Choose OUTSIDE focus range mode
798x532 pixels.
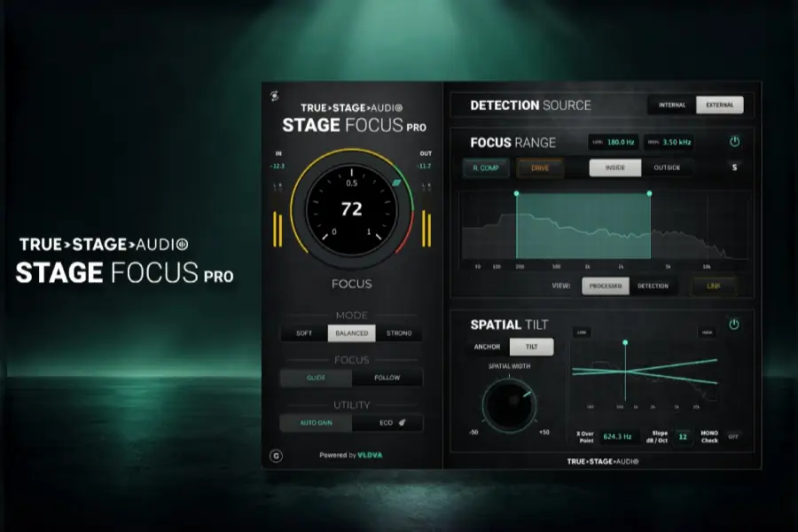[x=667, y=168]
